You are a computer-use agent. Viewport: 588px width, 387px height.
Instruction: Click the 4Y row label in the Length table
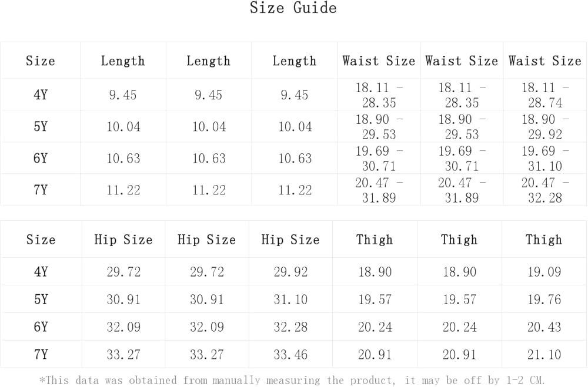[x=41, y=95]
